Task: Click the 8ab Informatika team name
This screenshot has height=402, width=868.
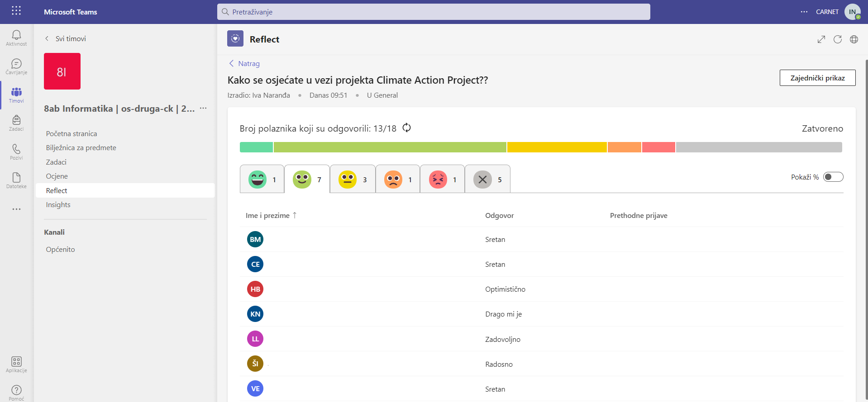Action: pyautogui.click(x=119, y=109)
